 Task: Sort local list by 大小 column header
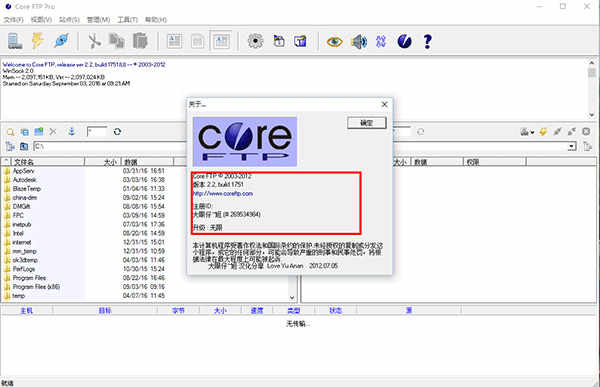click(103, 162)
